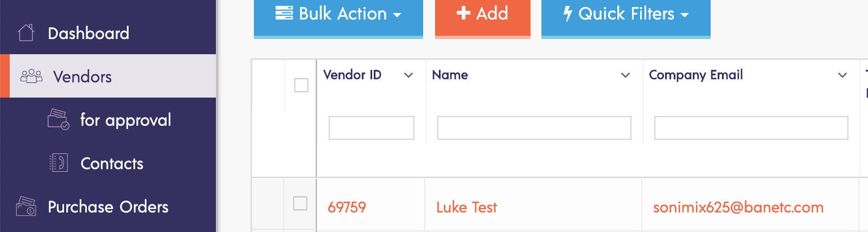Screen dimensions: 868x232
Task: Open the Bulk Action dropdown caret
Action: click(397, 15)
